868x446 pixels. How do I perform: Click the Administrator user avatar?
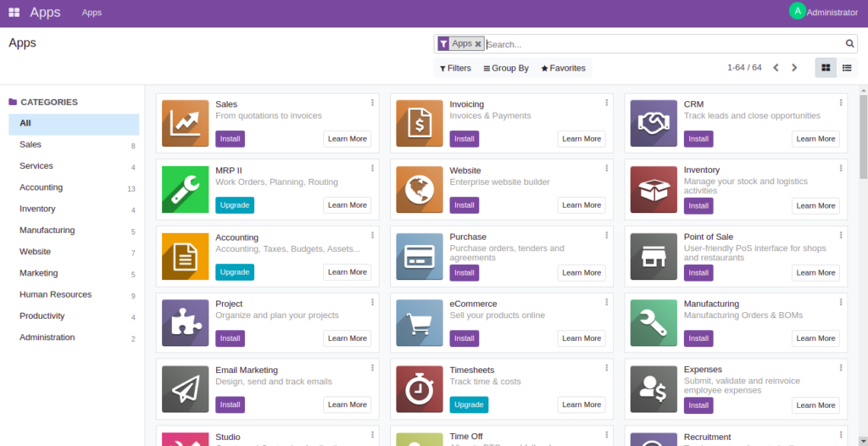[797, 11]
